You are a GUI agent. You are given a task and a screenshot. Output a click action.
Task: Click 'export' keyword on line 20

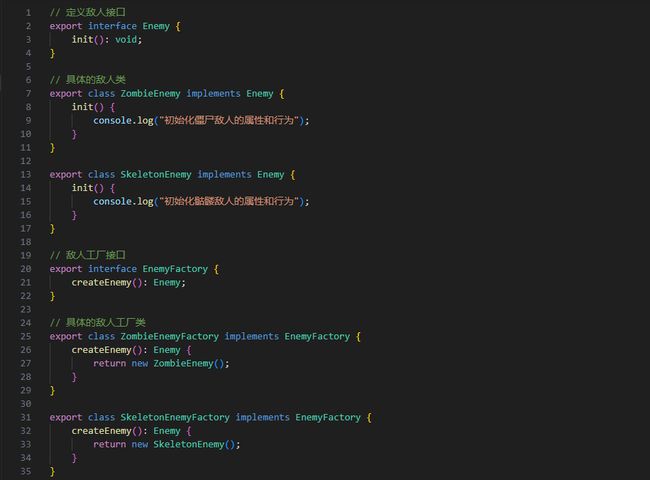pyautogui.click(x=66, y=269)
